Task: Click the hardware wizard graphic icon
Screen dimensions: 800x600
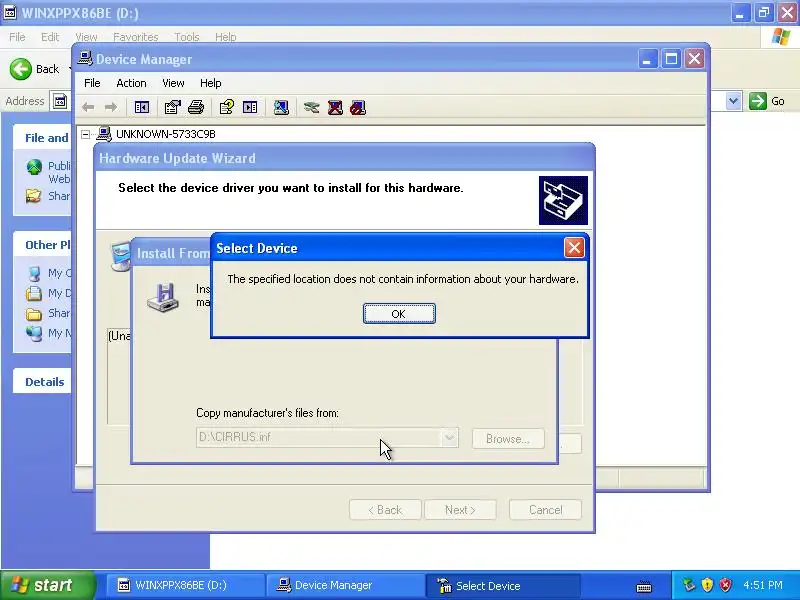Action: [x=563, y=201]
